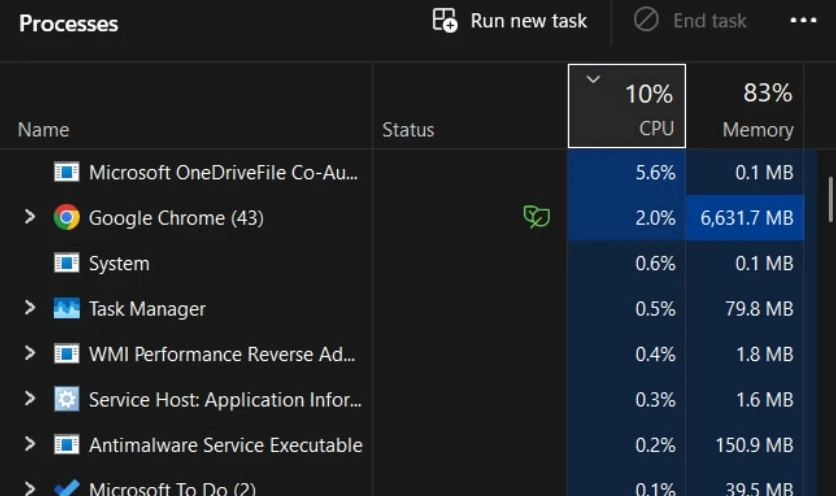Click the Microsoft To Do checkmark icon
This screenshot has height=496, width=836.
pyautogui.click(x=66, y=488)
